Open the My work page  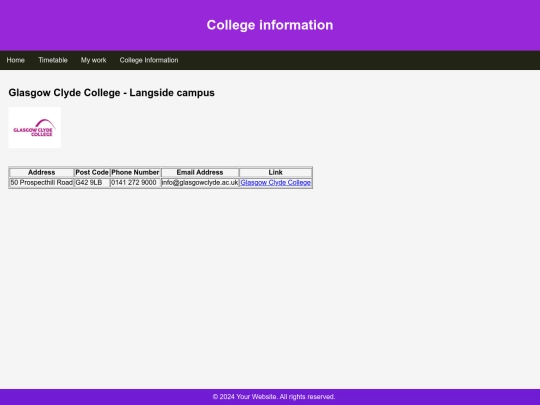coord(93,60)
